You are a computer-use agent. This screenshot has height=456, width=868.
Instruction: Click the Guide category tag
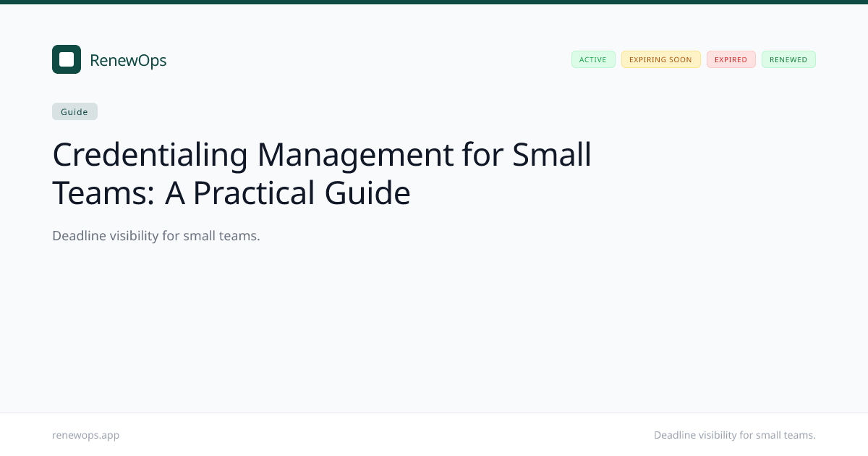click(x=75, y=111)
